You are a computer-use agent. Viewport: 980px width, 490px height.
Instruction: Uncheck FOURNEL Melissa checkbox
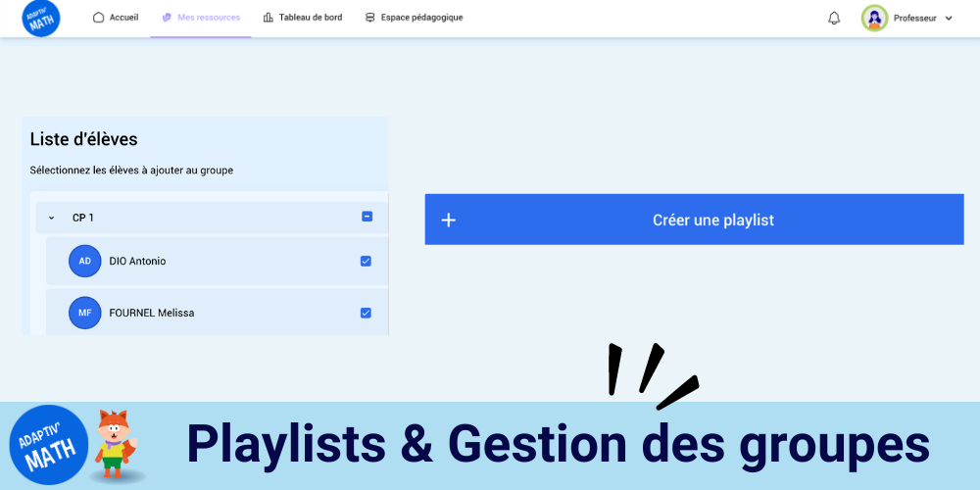pyautogui.click(x=366, y=314)
